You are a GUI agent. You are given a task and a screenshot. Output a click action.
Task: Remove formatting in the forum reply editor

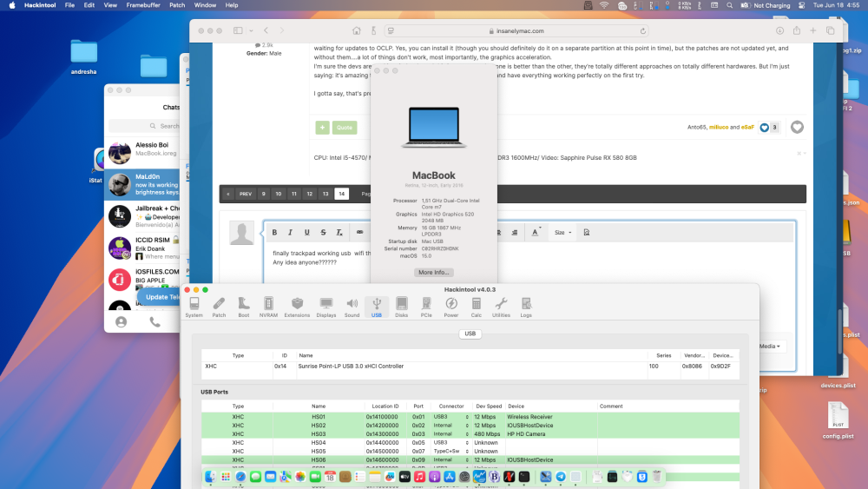click(x=339, y=233)
